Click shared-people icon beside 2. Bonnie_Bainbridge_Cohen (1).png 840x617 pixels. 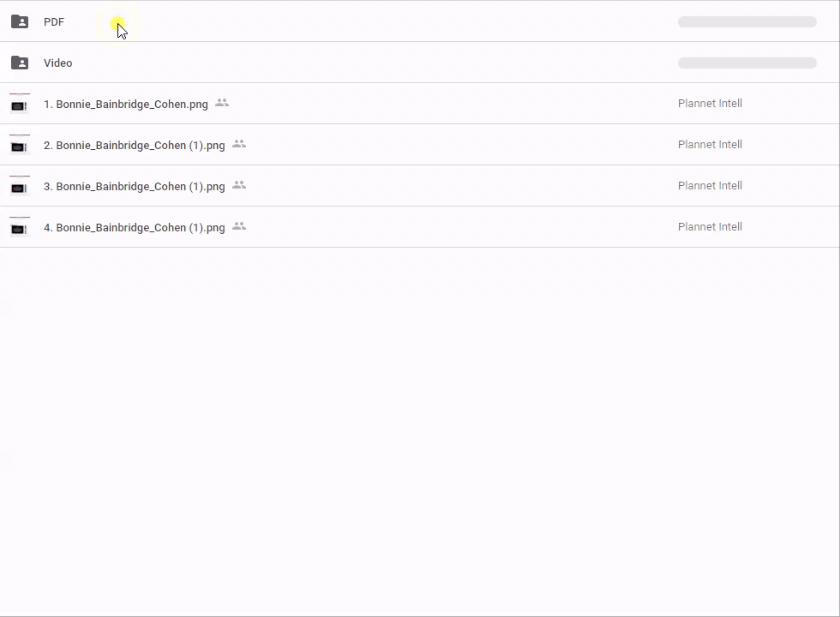coord(239,145)
